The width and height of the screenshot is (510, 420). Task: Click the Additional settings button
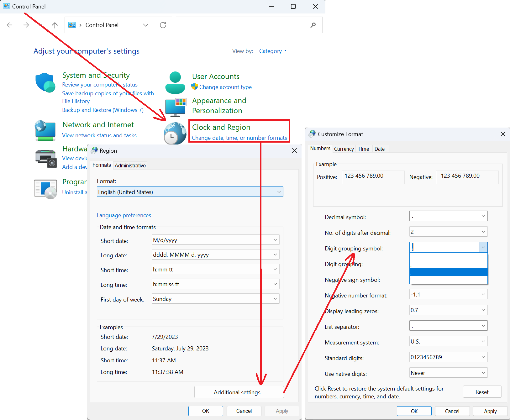[x=239, y=392]
